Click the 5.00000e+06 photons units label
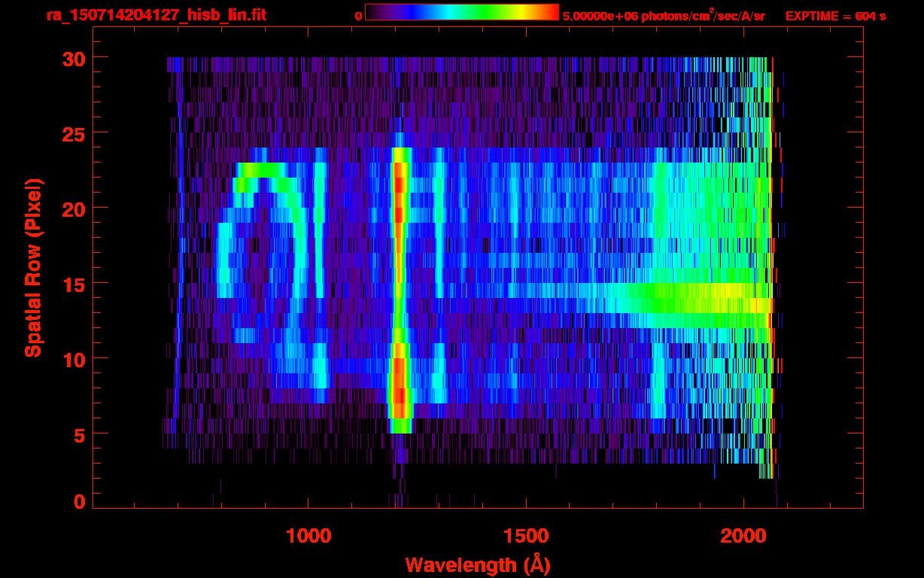The image size is (924, 578). pos(664,15)
